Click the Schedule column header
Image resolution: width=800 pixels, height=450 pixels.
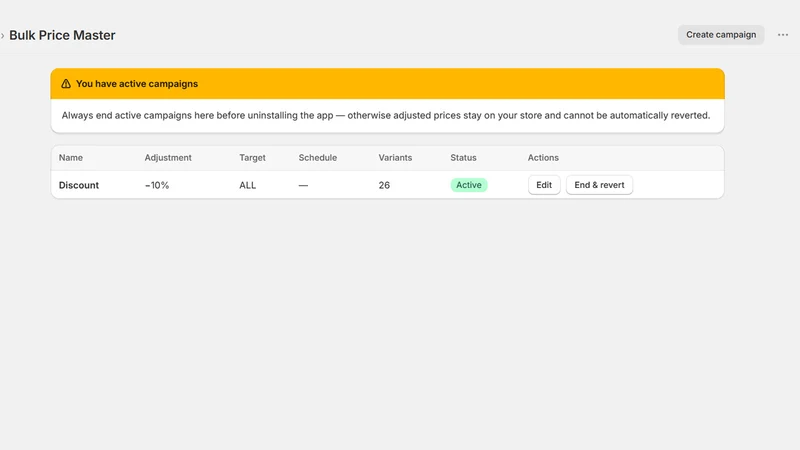(x=317, y=158)
